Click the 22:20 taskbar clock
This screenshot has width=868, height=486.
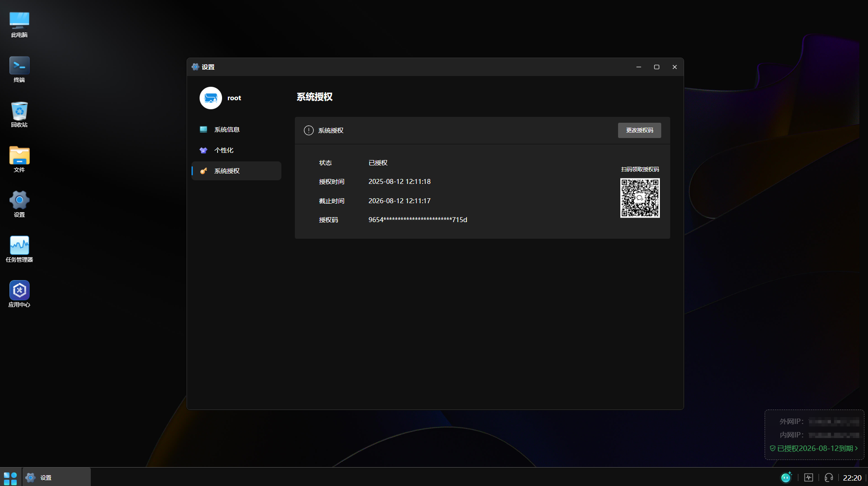click(x=852, y=477)
